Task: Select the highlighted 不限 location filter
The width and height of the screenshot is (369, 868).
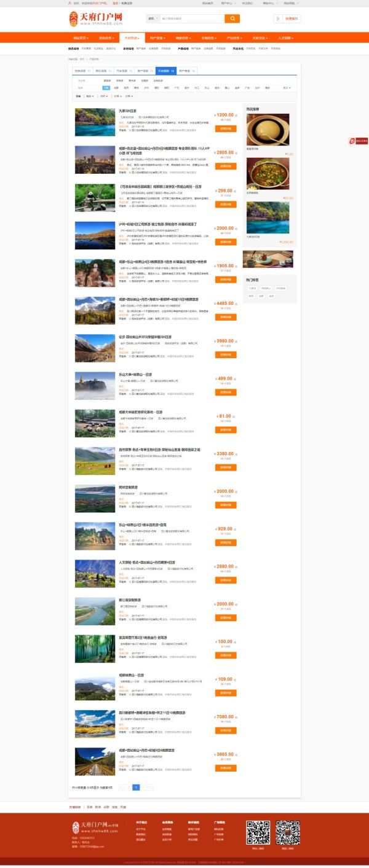Action: click(x=106, y=88)
